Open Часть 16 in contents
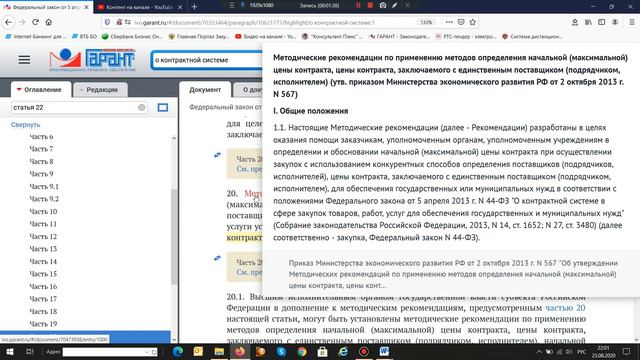The height and width of the screenshot is (360, 640). tap(43, 287)
